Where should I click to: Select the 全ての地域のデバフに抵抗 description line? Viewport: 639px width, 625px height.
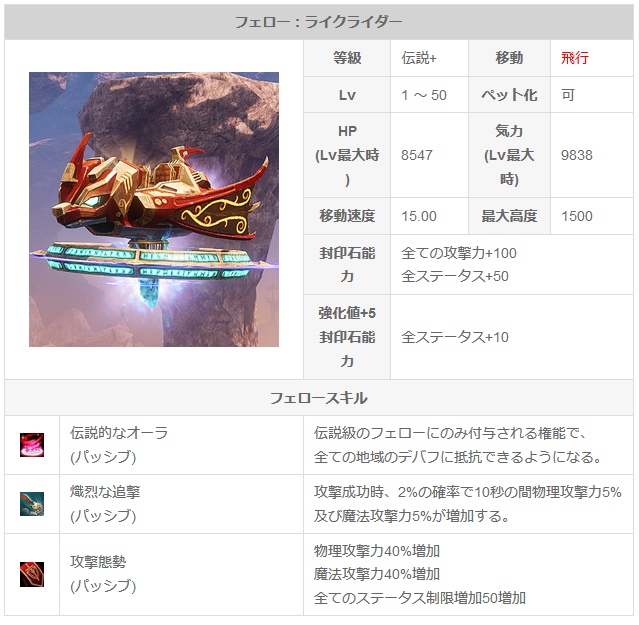click(458, 457)
